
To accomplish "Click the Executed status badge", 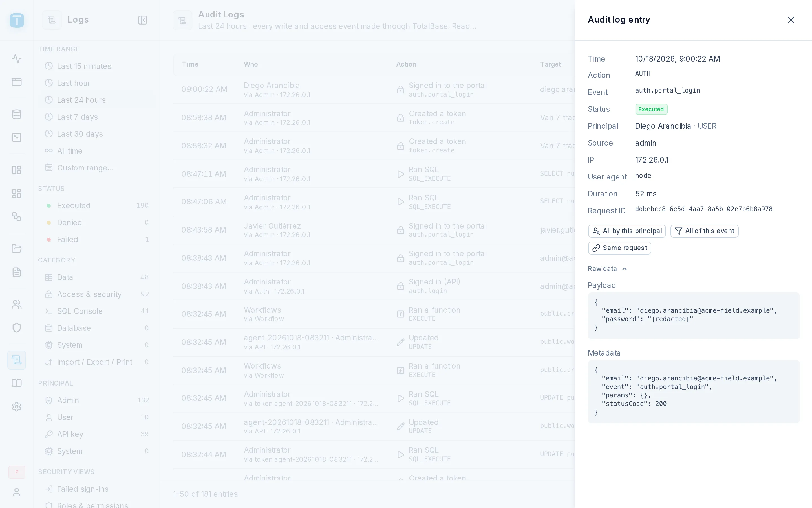I will (x=651, y=109).
